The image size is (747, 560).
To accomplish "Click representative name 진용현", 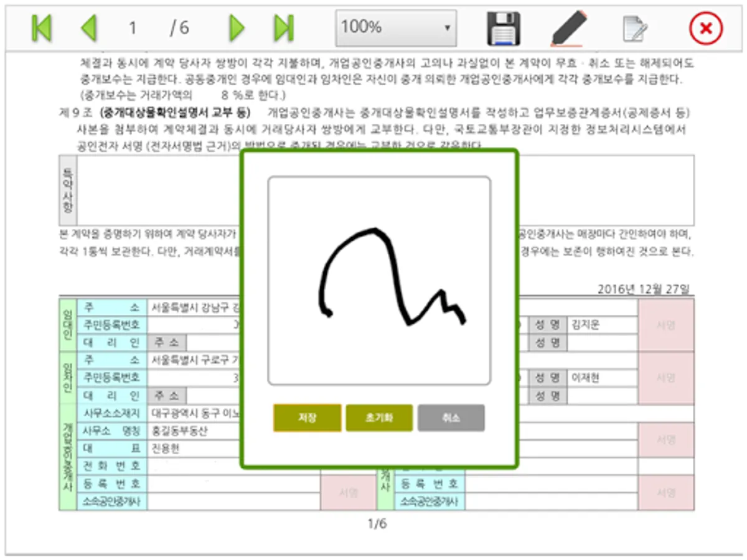I will (x=166, y=448).
